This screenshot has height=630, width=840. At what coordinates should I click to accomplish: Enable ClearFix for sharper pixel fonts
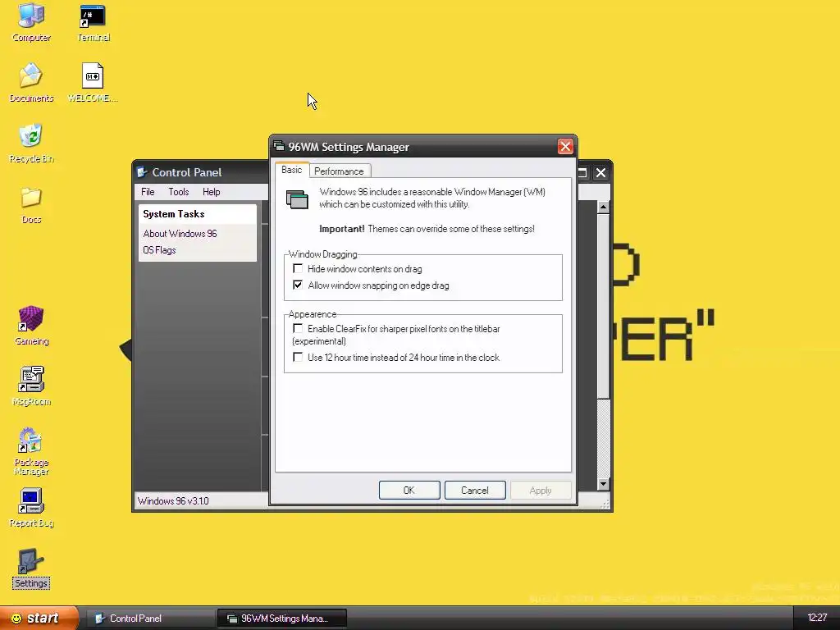point(298,328)
